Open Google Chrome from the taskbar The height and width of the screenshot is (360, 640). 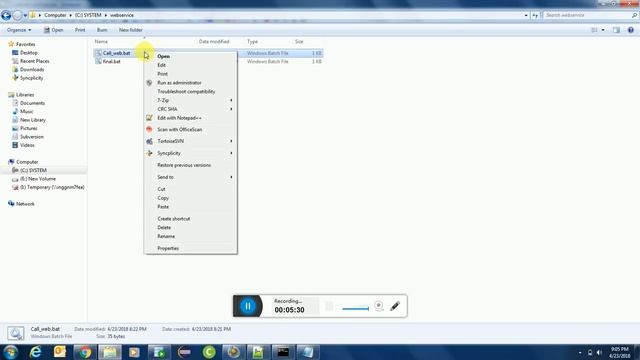[85, 352]
